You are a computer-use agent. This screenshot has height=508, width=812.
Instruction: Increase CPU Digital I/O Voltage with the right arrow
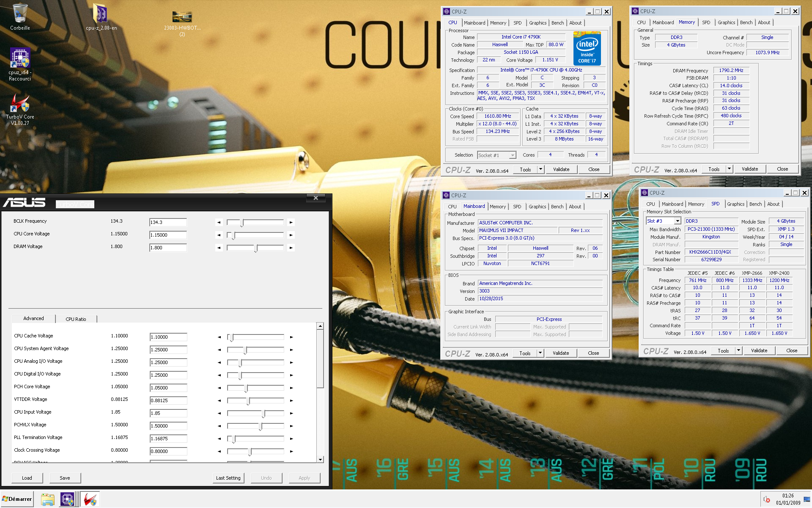pos(291,375)
